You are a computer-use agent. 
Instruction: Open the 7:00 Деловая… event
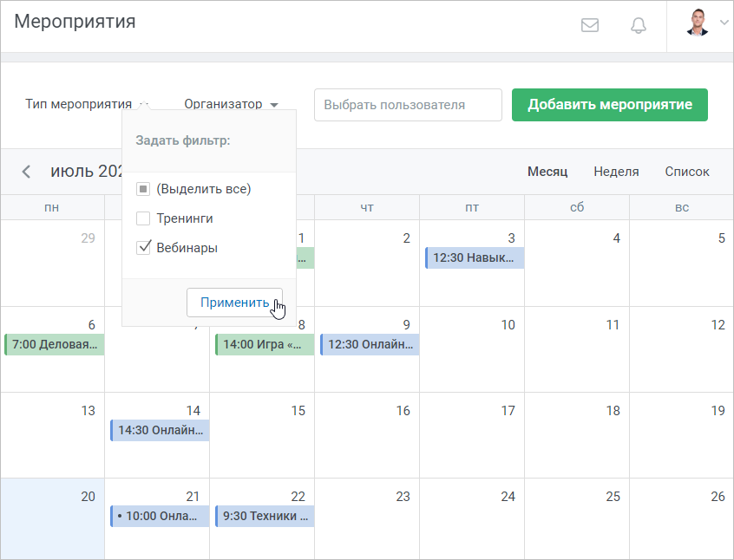(x=55, y=345)
